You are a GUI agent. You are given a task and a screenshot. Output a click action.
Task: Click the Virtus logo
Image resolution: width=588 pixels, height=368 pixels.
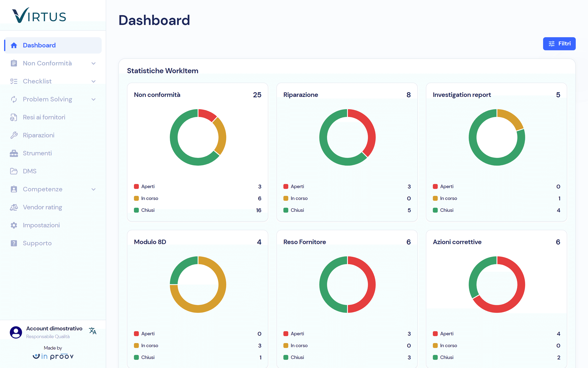(39, 15)
